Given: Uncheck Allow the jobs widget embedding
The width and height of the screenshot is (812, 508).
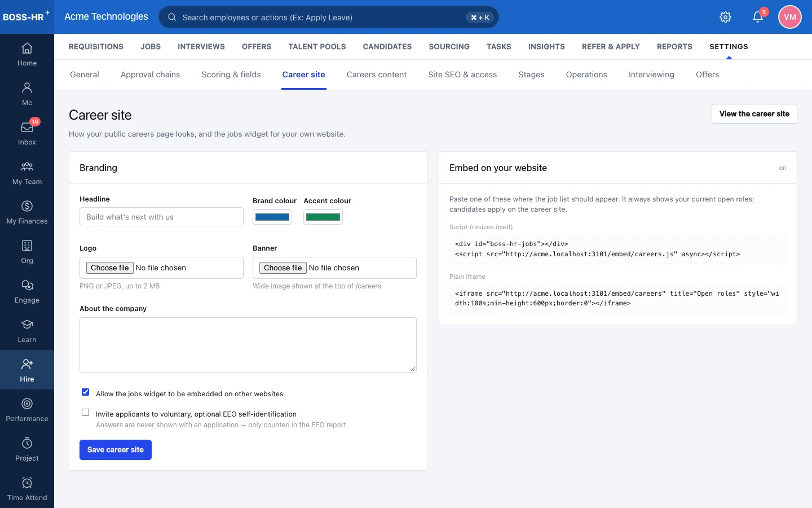Looking at the screenshot, I should (86, 392).
